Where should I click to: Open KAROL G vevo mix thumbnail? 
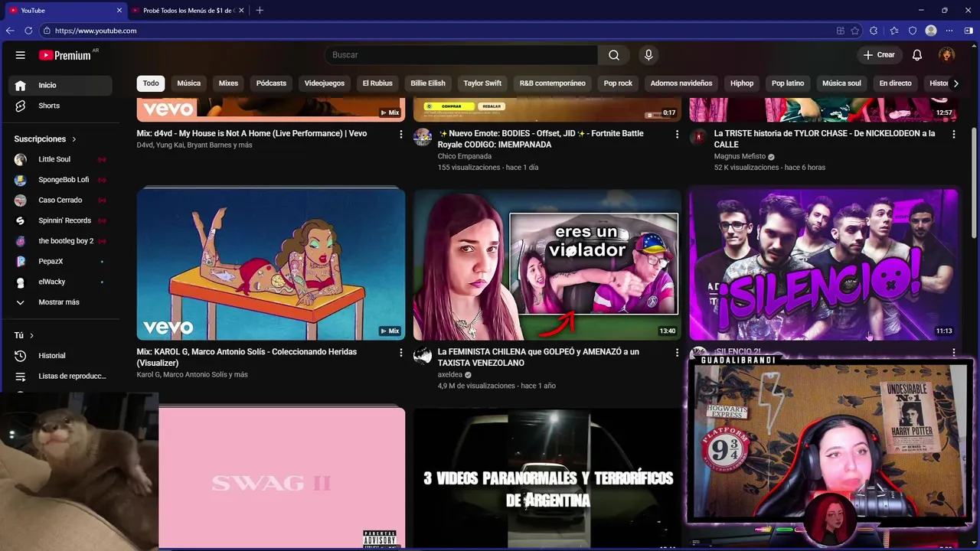click(x=271, y=264)
